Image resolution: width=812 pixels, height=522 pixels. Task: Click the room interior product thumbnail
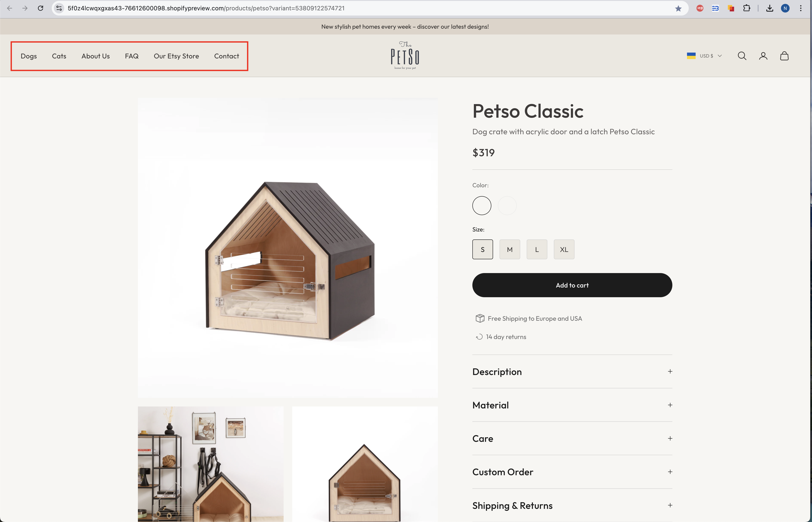(211, 464)
